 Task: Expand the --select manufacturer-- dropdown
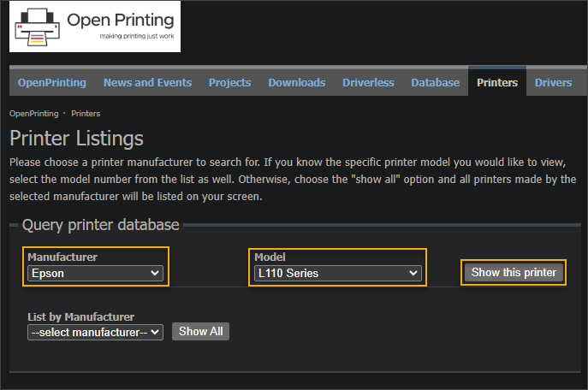(95, 333)
